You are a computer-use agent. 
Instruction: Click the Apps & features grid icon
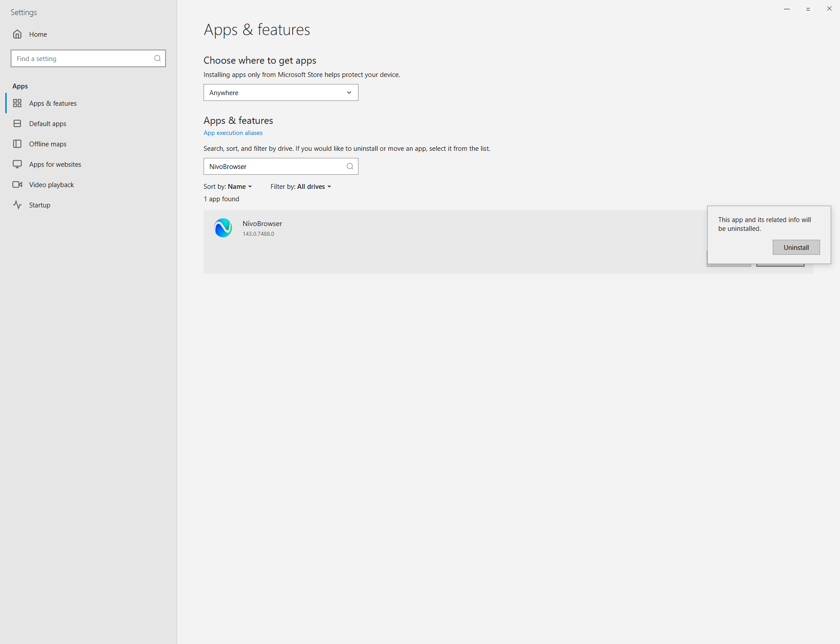coord(17,103)
